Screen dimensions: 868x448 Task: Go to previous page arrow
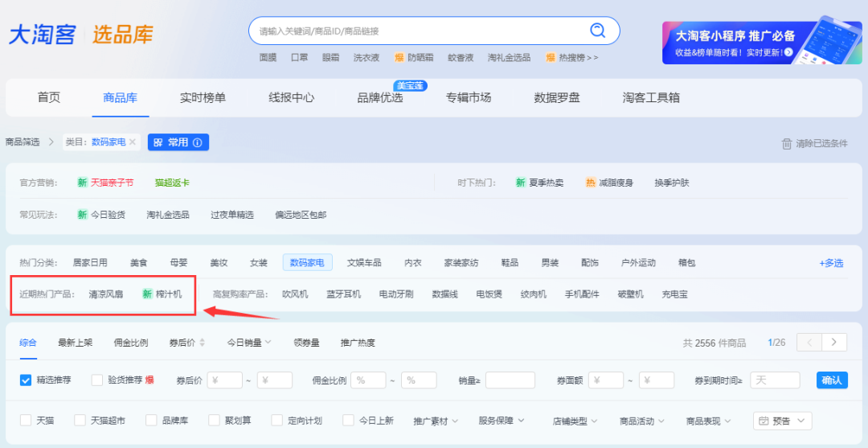pyautogui.click(x=809, y=342)
